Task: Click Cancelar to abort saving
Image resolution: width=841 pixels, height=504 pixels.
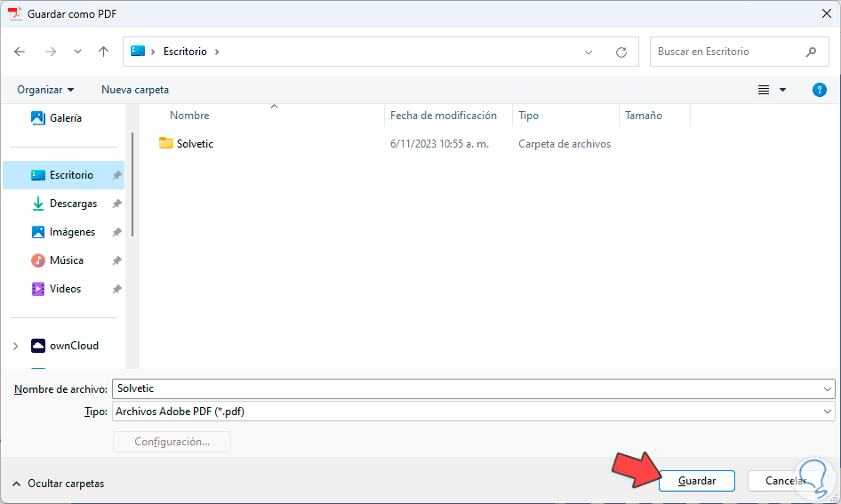Action: [x=786, y=481]
